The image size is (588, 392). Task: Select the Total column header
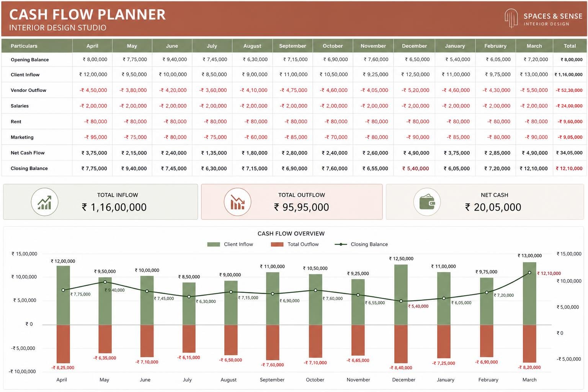tap(570, 46)
